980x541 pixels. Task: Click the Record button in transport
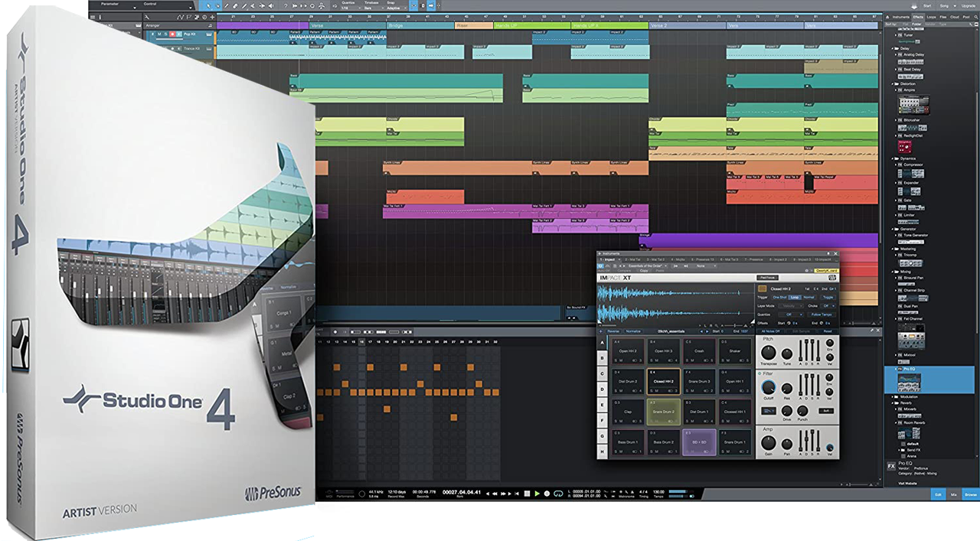[547, 494]
